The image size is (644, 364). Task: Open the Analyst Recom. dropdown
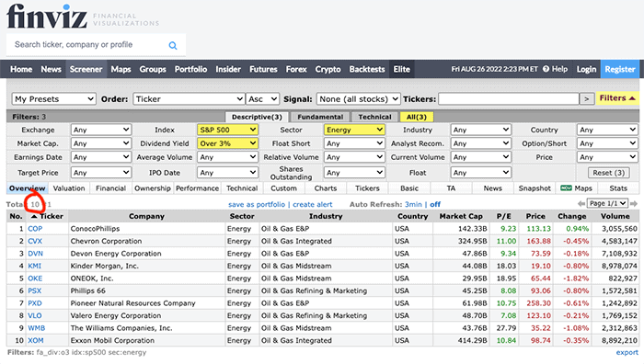(480, 143)
